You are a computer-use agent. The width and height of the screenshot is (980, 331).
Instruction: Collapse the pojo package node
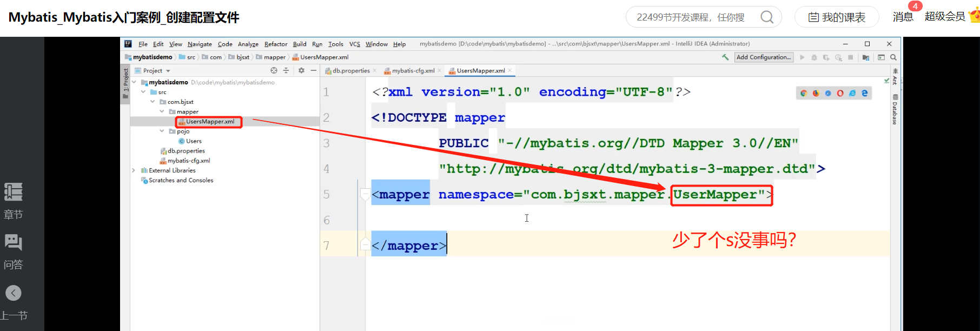click(162, 131)
